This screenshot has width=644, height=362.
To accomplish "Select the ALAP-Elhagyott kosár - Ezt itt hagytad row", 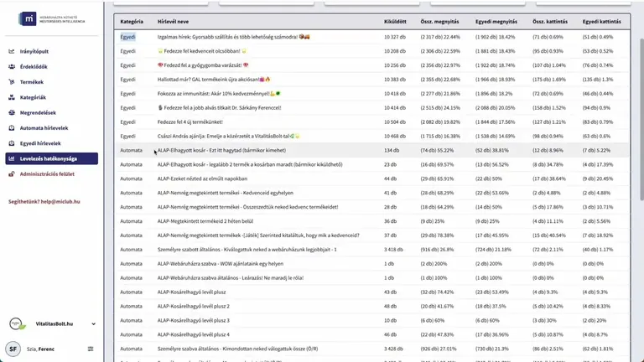I will (371, 150).
